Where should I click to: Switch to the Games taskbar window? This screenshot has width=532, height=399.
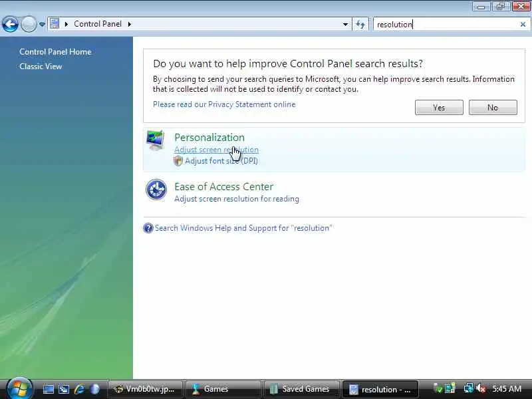coord(223,389)
